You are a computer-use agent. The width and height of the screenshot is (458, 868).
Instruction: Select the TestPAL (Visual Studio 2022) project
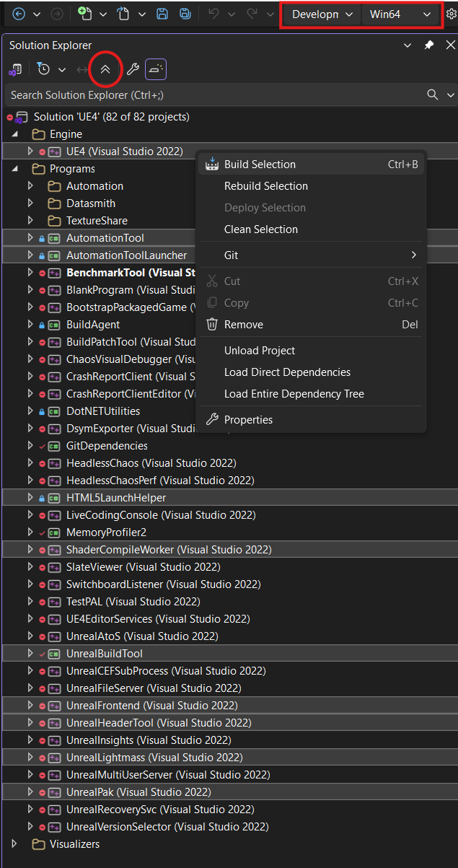[x=133, y=602]
